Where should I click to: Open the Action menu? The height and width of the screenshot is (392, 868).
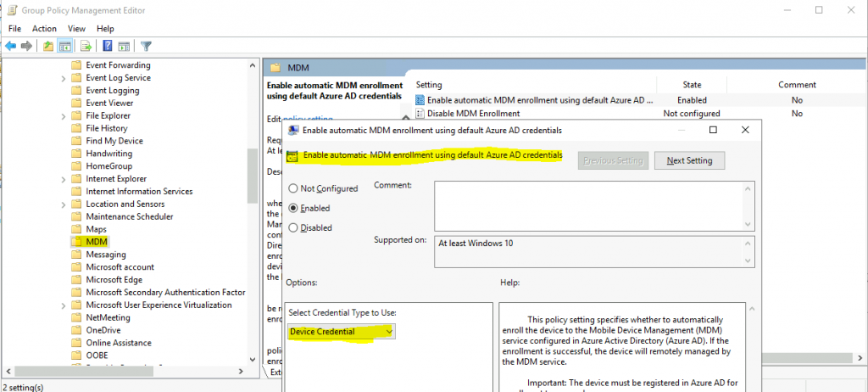coord(44,28)
